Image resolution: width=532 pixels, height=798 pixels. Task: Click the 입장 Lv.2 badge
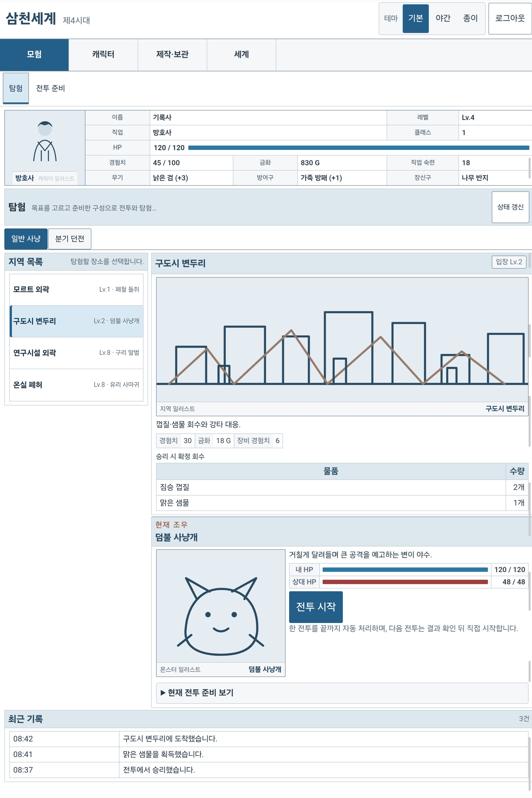(x=509, y=262)
